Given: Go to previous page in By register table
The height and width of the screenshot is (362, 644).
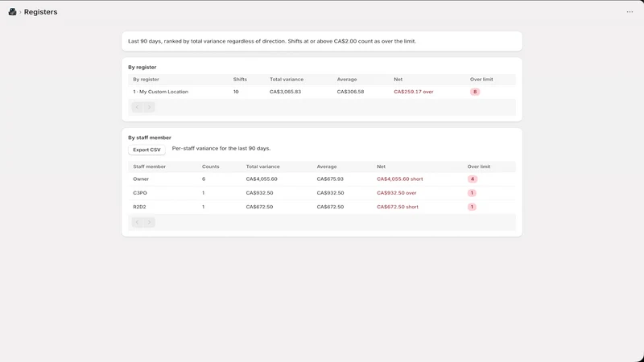Looking at the screenshot, I should (x=137, y=107).
